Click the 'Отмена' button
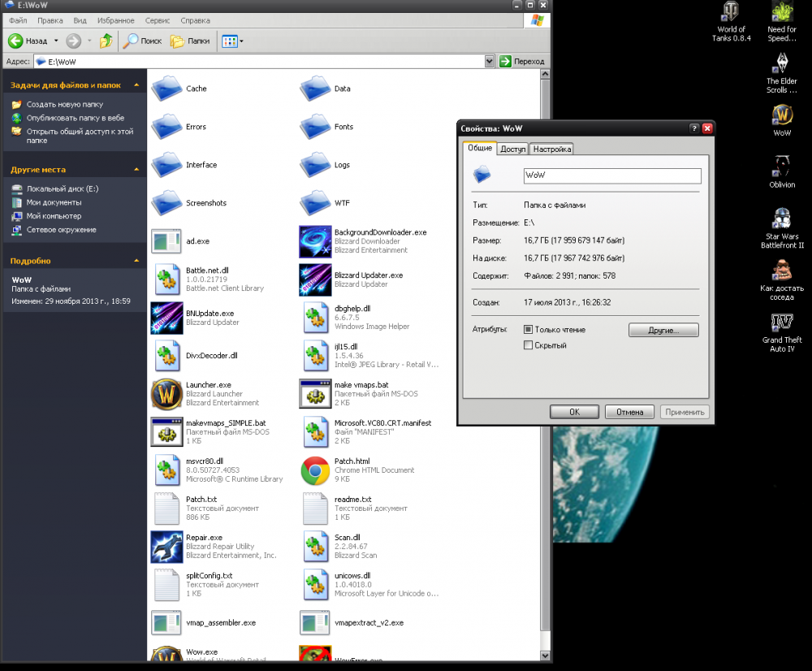Viewport: 812px width, 671px height. pos(630,412)
